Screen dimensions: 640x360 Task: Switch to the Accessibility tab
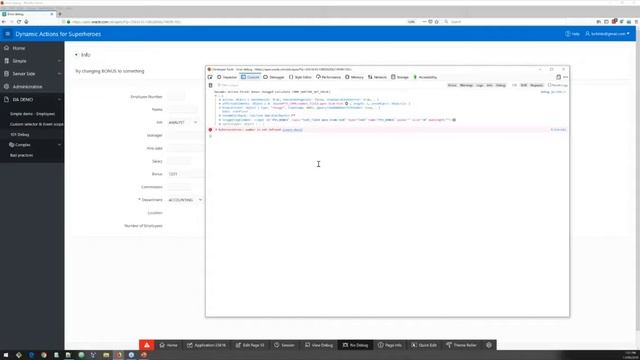pyautogui.click(x=425, y=77)
